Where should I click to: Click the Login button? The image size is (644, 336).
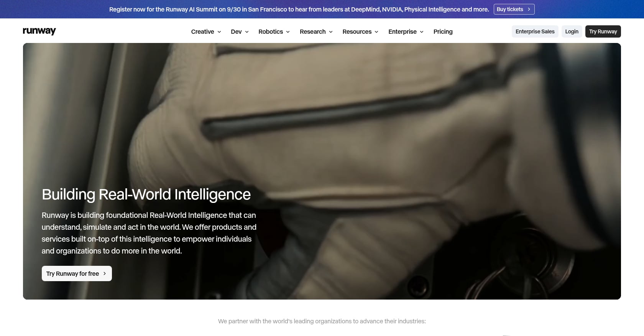(x=572, y=31)
